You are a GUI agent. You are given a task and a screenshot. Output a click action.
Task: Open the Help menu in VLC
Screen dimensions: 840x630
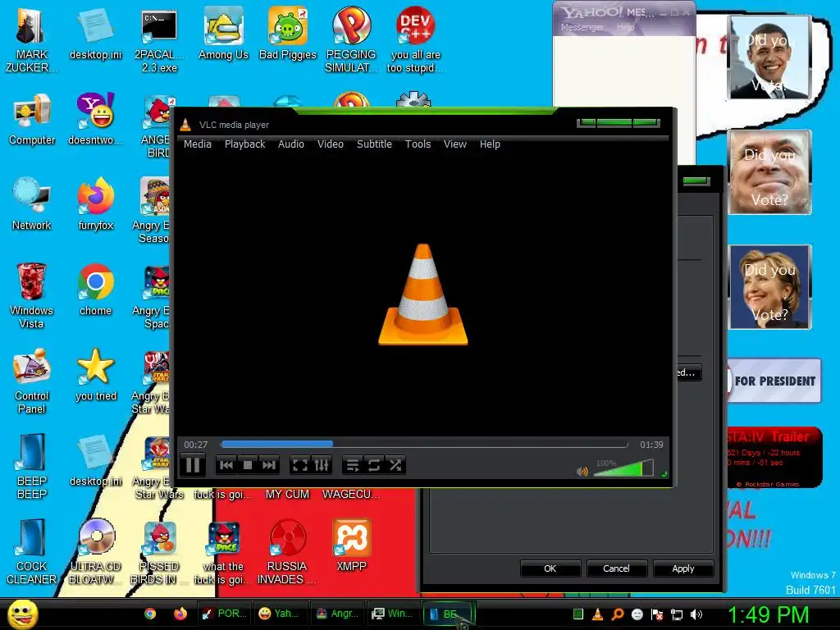coord(490,144)
